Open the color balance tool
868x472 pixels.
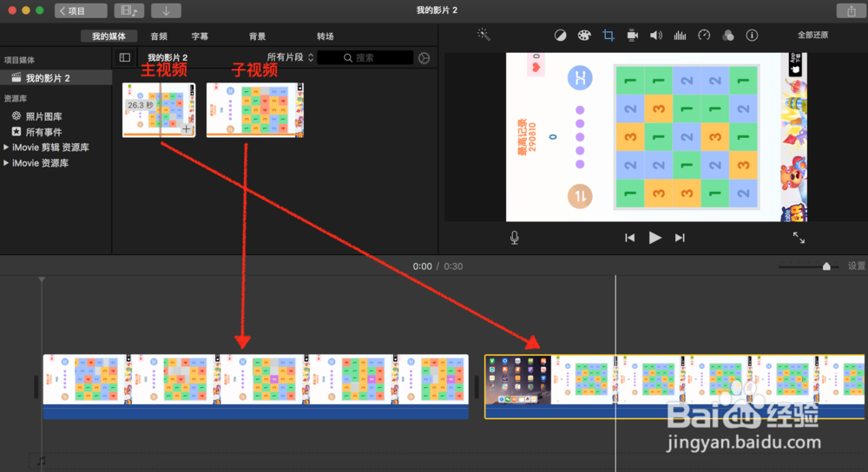point(560,36)
